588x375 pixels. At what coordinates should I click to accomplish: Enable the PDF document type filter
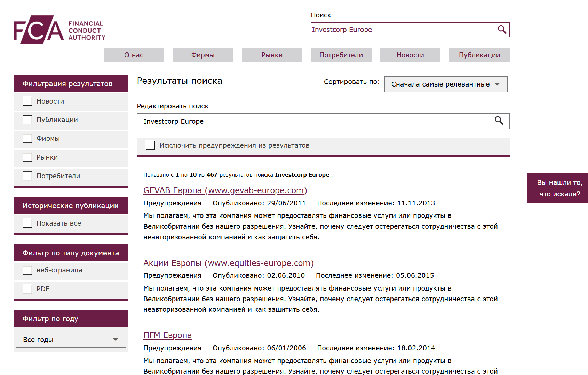click(x=27, y=289)
